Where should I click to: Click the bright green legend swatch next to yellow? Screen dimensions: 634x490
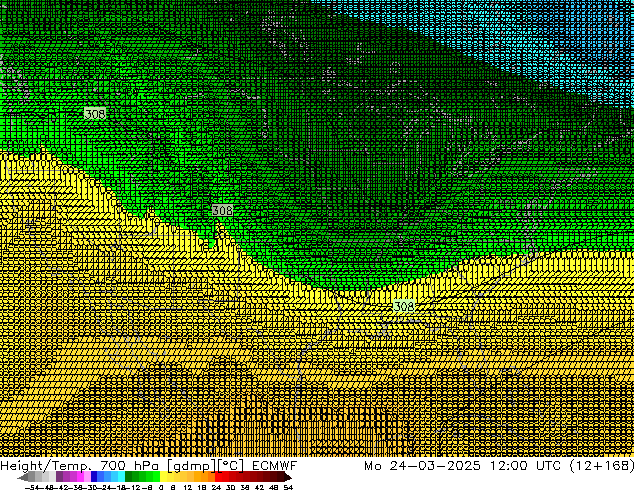(156, 477)
